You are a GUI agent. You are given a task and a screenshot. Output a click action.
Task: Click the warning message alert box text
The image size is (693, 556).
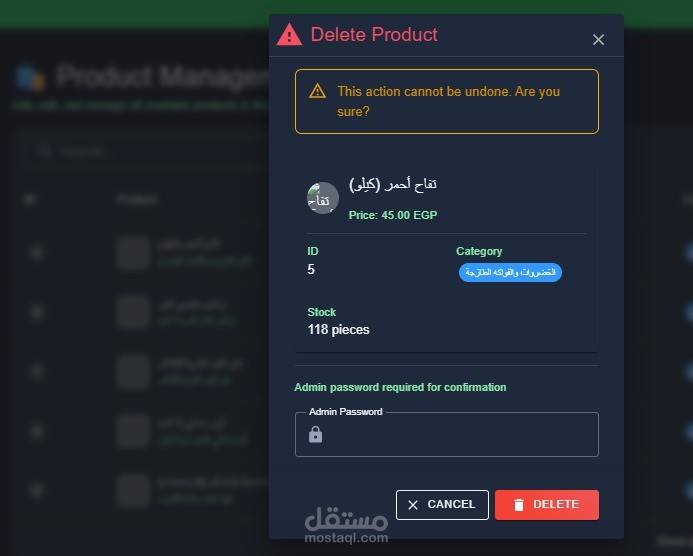pos(449,101)
